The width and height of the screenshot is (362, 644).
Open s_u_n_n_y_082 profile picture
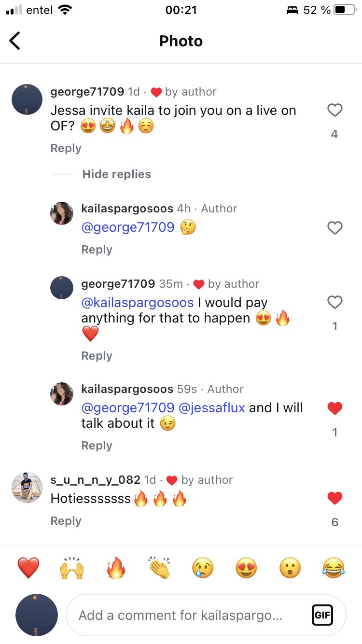27,488
